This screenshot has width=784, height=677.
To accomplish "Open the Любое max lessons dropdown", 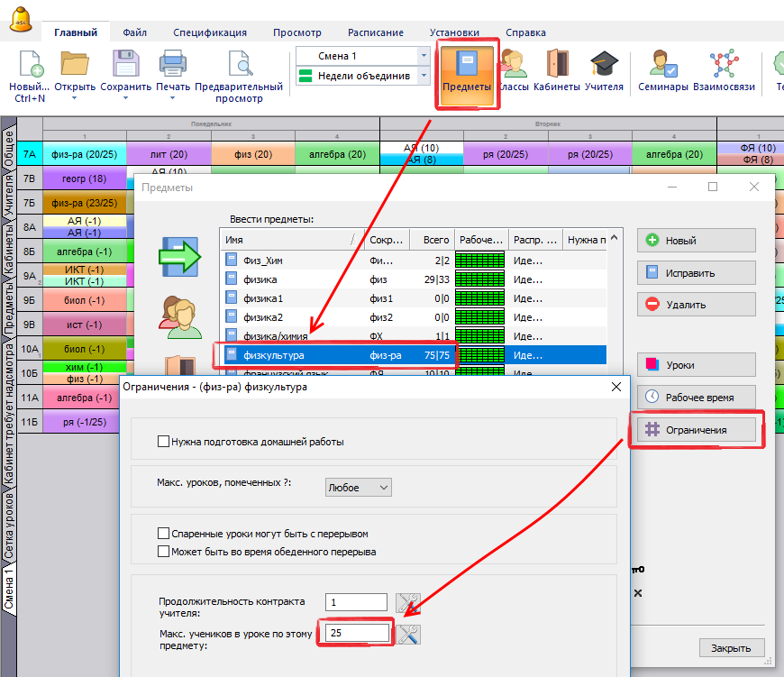I will pos(358,488).
